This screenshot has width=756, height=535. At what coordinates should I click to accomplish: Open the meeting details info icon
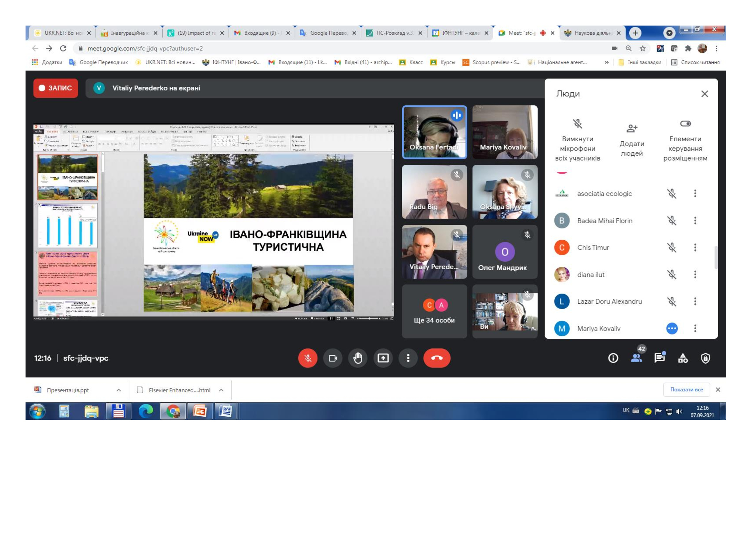tap(613, 358)
